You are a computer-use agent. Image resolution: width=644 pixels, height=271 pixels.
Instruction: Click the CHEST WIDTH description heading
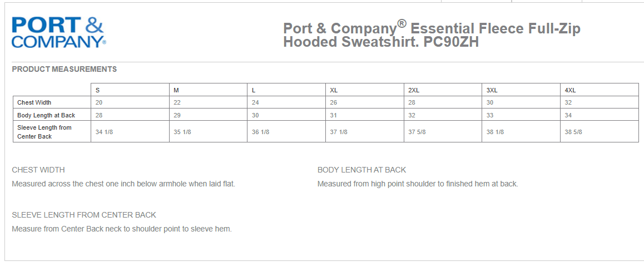[38, 170]
